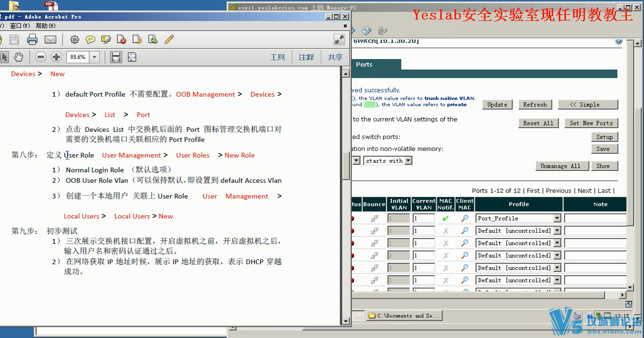Click the Update button

497,105
